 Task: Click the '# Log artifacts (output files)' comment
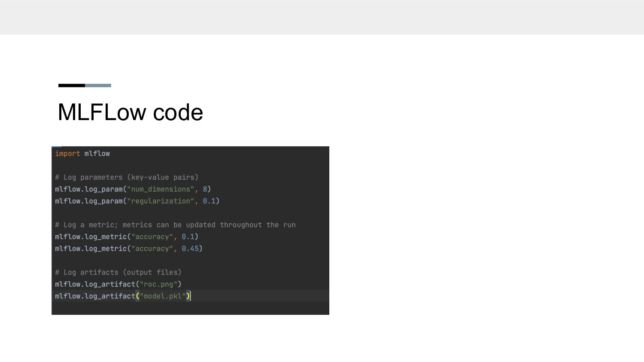[x=118, y=272]
